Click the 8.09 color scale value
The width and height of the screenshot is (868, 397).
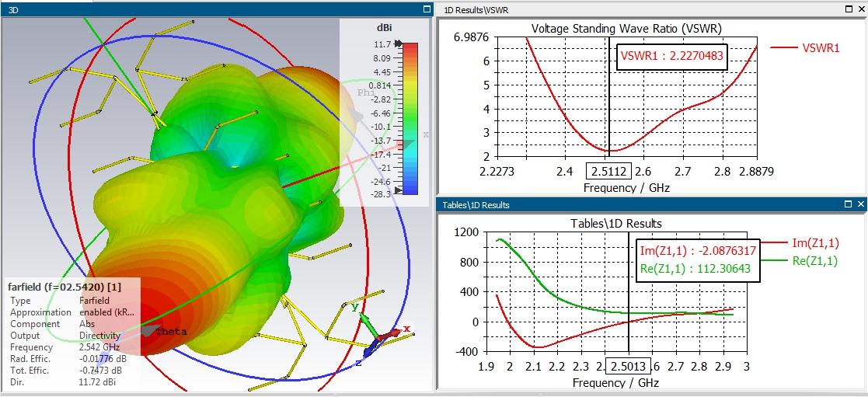(x=382, y=58)
